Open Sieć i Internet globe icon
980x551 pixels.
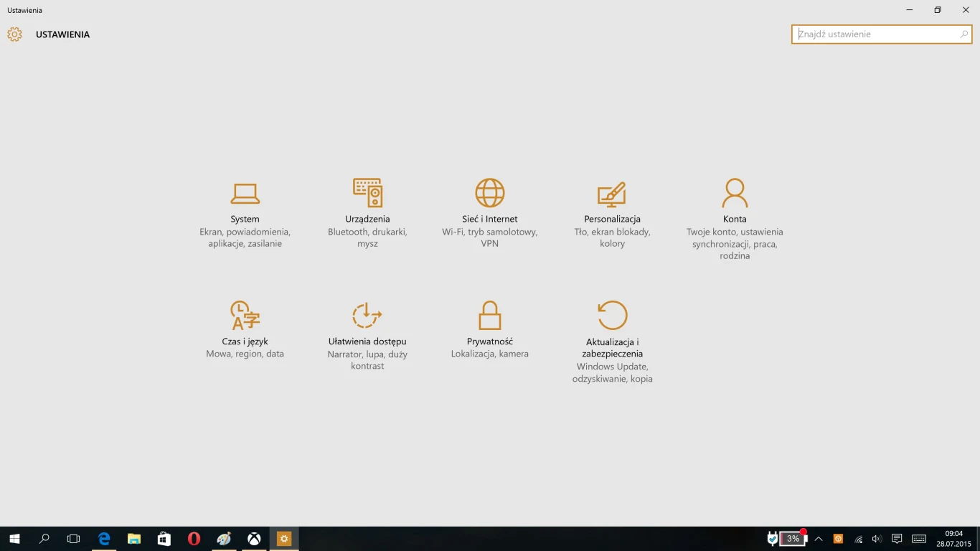[x=490, y=193]
